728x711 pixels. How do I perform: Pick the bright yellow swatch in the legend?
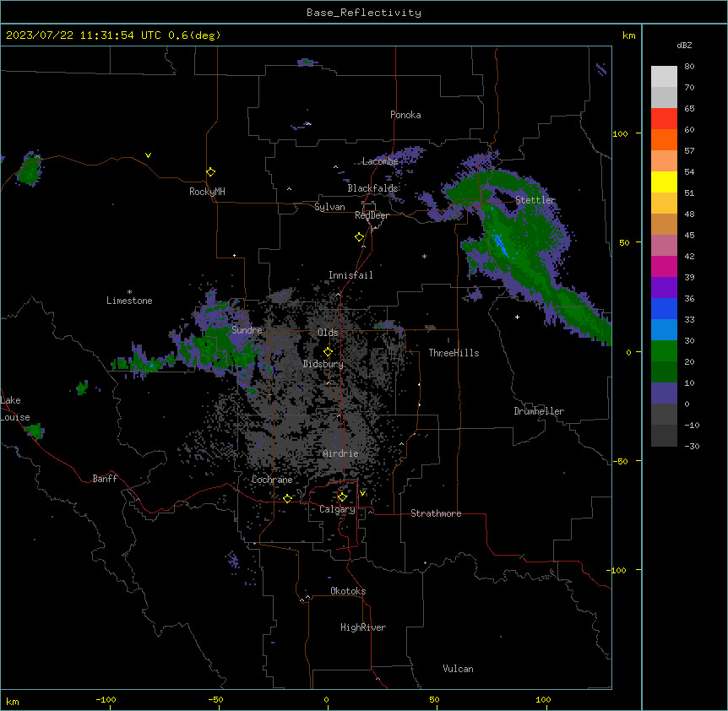[664, 182]
